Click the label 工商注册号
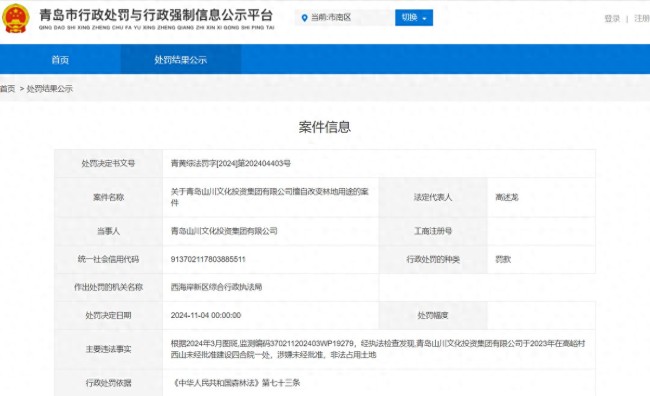The image size is (650, 396). click(433, 231)
